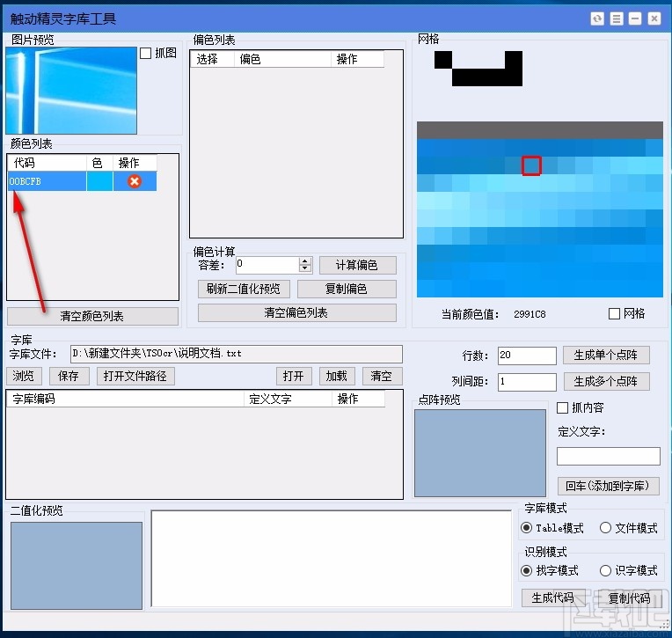The height and width of the screenshot is (638, 672).
Task: Toggle the 网格 checkbox
Action: click(614, 314)
